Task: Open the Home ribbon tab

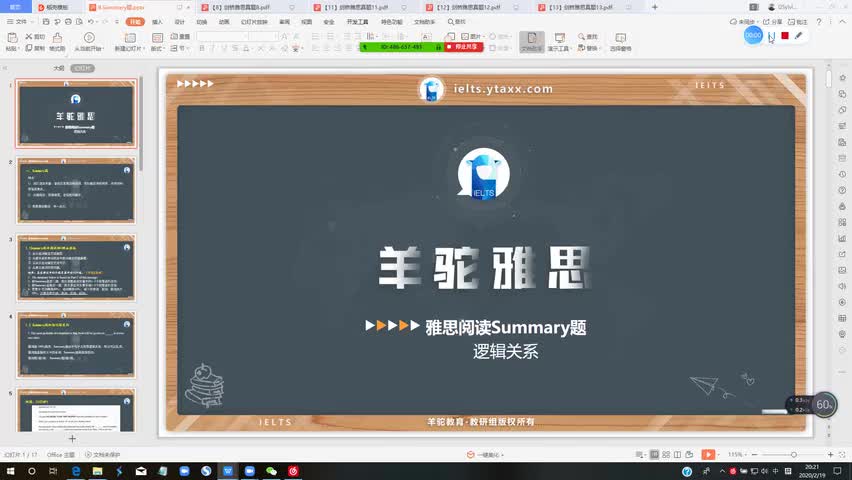Action: click(135, 22)
